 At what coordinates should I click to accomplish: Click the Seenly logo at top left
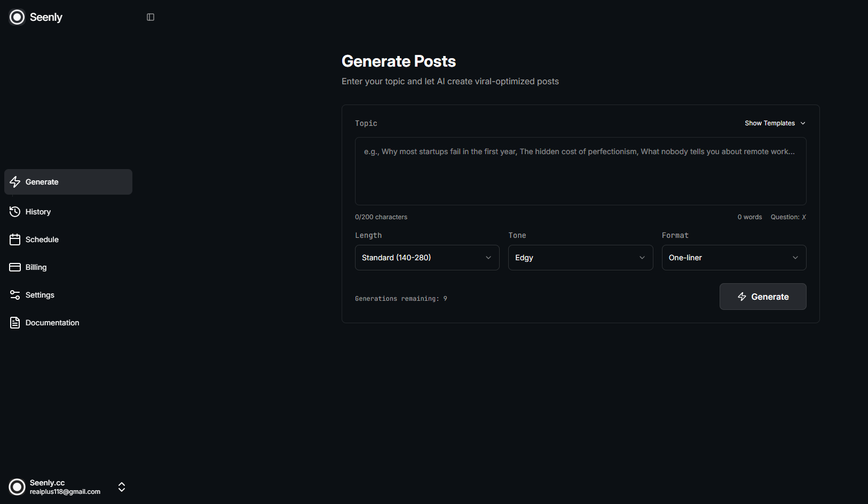35,17
